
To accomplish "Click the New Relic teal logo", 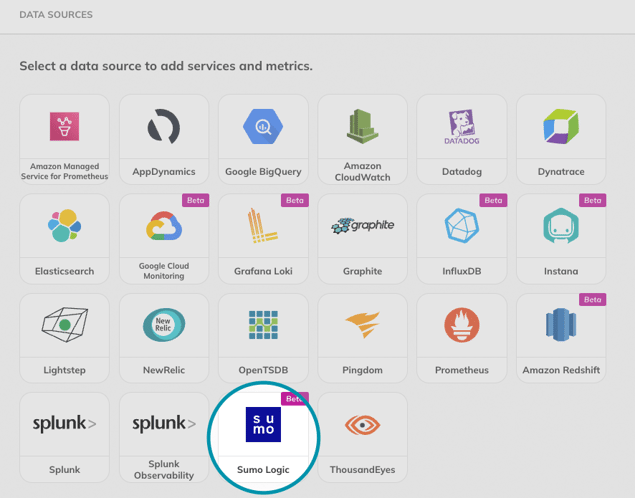I will tap(164, 325).
